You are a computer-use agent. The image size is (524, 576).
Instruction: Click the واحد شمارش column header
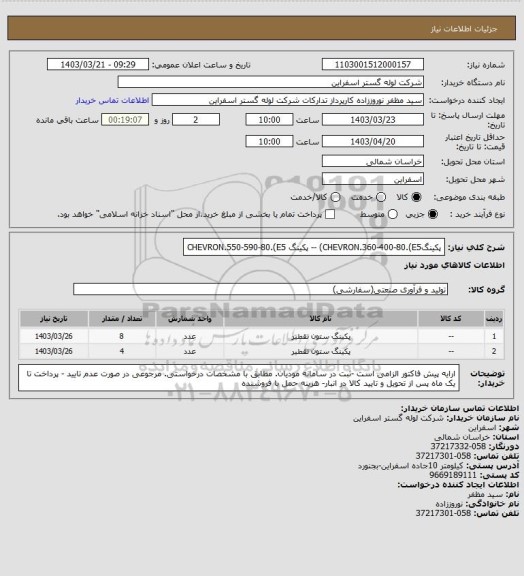190,318
